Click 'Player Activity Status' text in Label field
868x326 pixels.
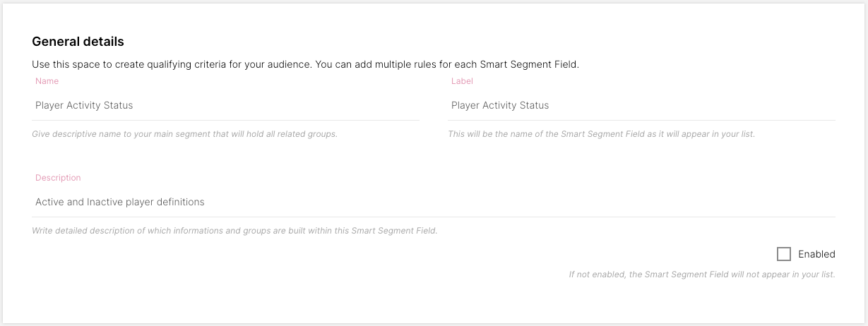pos(499,105)
